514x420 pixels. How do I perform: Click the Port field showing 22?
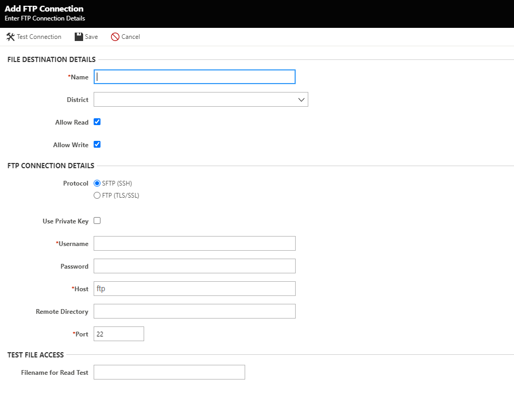(x=119, y=334)
